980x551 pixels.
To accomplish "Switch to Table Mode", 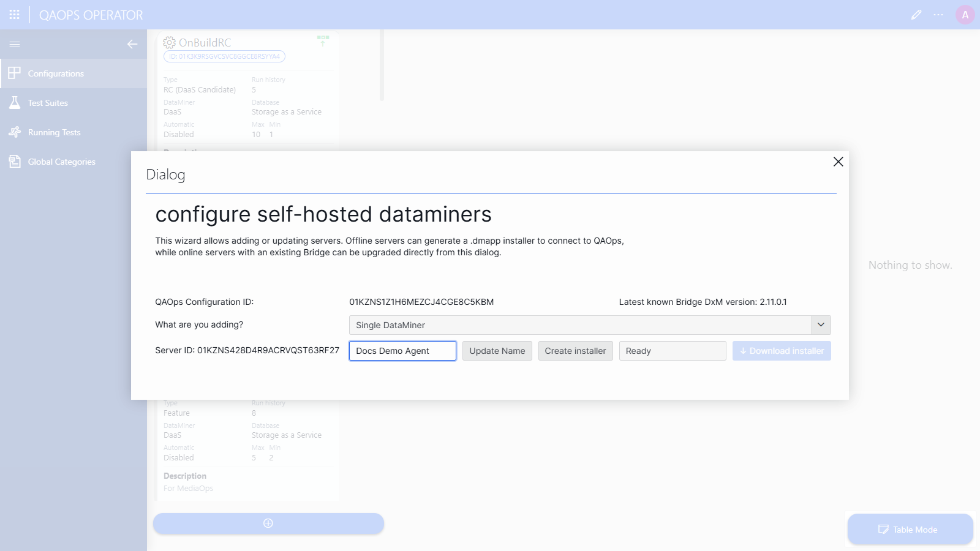I will tap(910, 530).
